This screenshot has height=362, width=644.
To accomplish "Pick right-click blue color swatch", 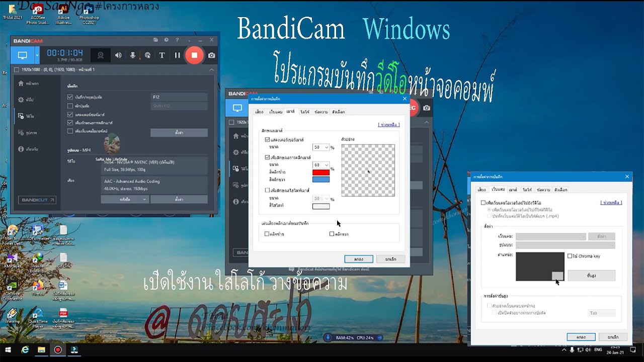I will [x=321, y=179].
